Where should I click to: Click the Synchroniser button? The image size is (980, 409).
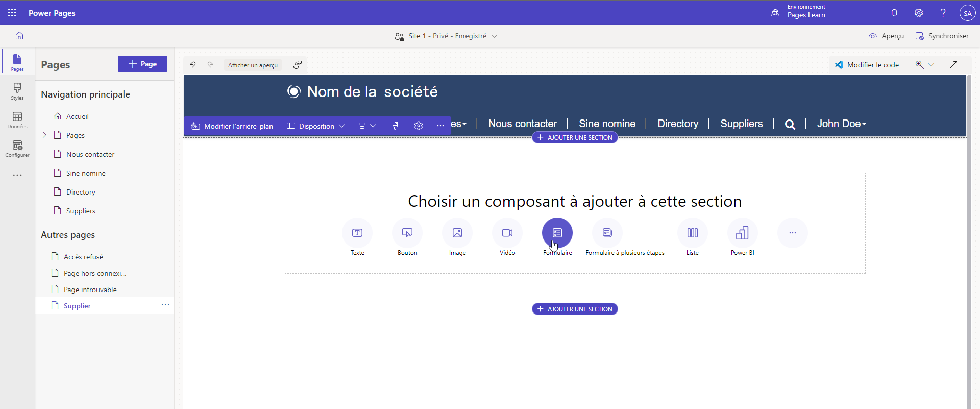942,36
